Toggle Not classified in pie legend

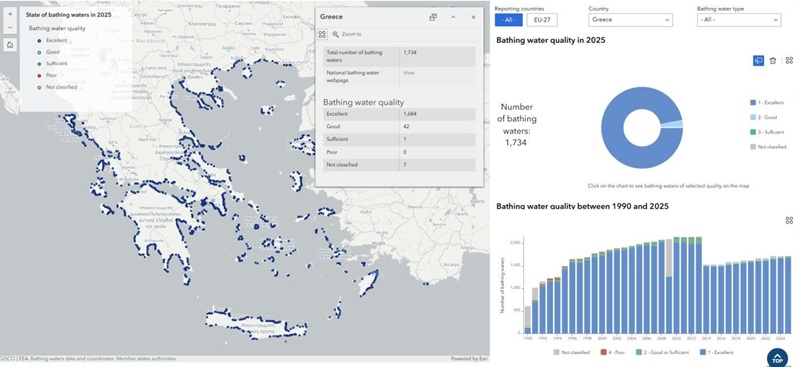(x=768, y=147)
